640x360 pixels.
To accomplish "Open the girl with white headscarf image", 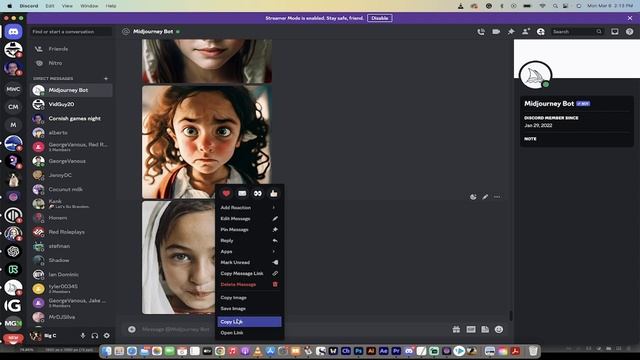I will [178, 257].
